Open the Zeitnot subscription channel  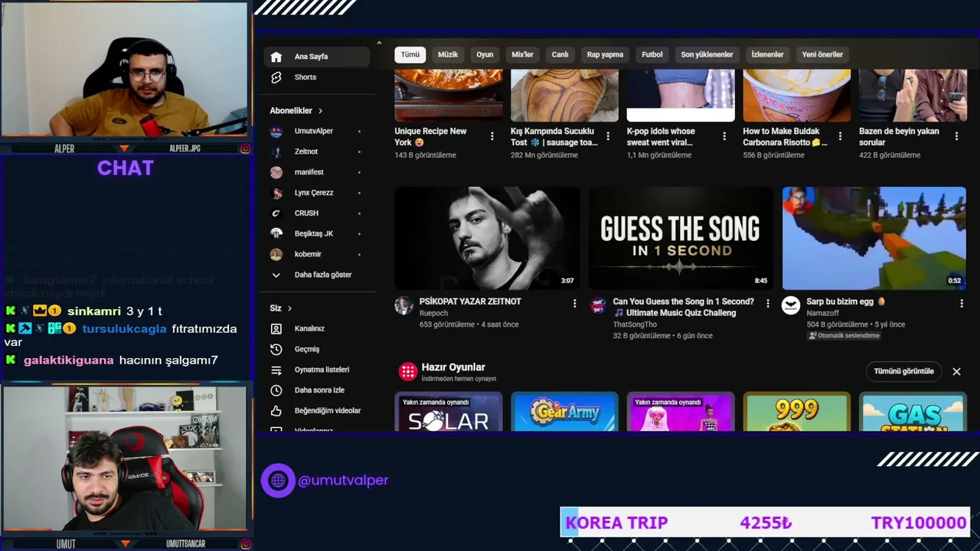point(317,152)
